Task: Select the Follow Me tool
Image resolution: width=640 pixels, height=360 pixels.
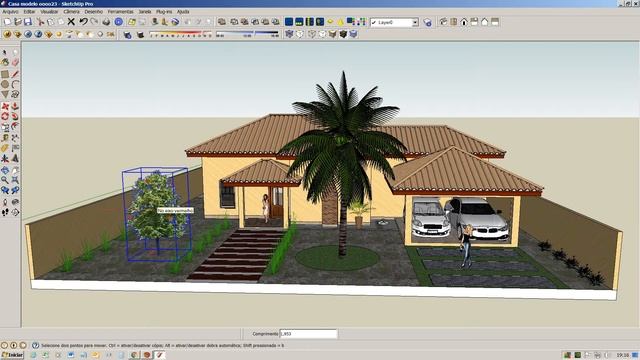Action: (x=15, y=116)
